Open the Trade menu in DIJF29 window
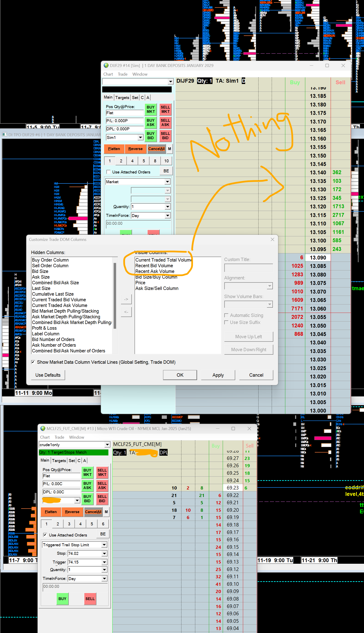364x633 pixels. (x=122, y=74)
